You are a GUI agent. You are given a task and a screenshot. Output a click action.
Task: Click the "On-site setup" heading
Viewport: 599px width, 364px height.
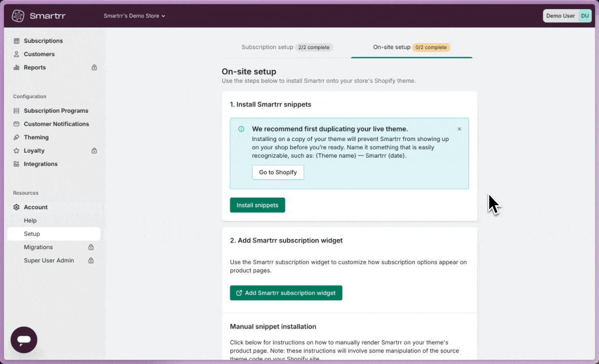tap(249, 72)
